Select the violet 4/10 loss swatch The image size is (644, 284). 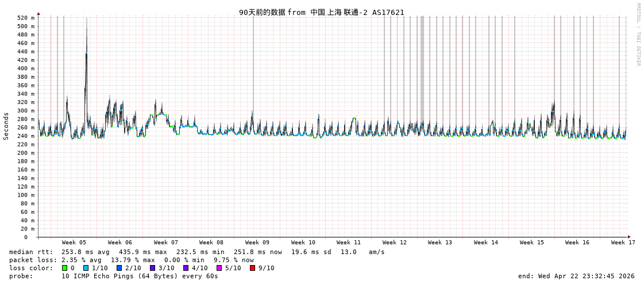186,268
